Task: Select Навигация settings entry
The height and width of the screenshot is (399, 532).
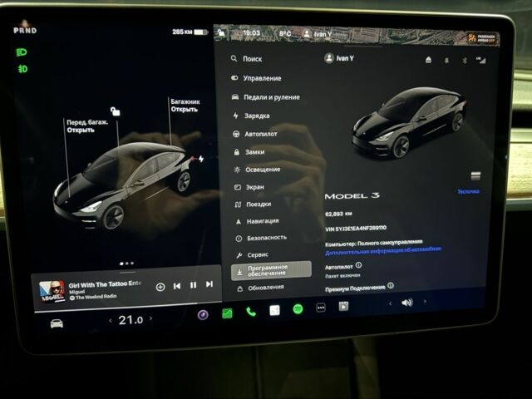Action: click(257, 221)
